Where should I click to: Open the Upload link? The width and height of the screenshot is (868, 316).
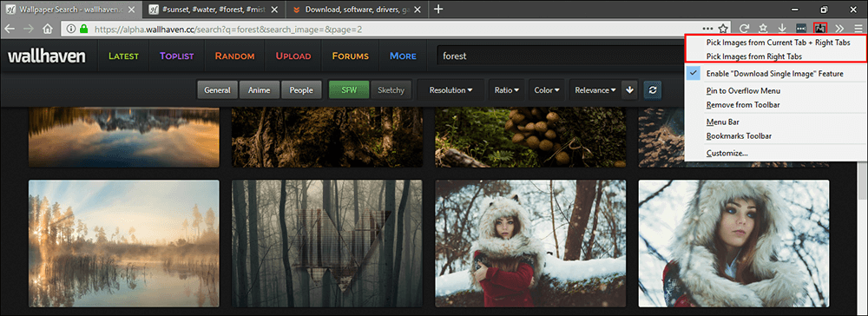coord(293,56)
